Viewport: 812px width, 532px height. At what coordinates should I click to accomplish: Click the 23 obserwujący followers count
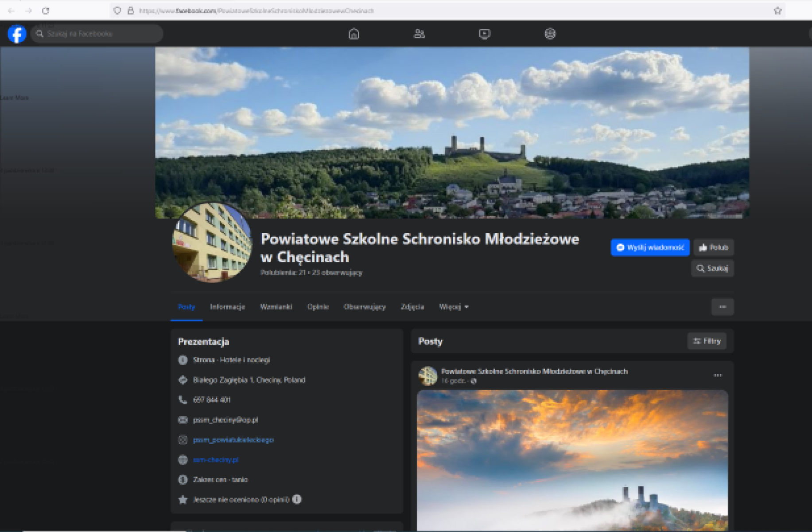[x=337, y=273]
